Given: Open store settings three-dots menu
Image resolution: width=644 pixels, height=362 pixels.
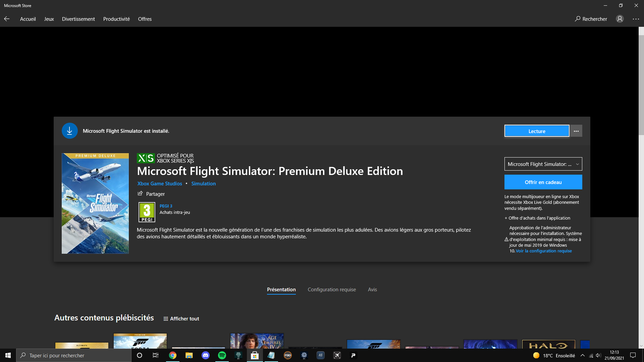Looking at the screenshot, I should point(636,19).
